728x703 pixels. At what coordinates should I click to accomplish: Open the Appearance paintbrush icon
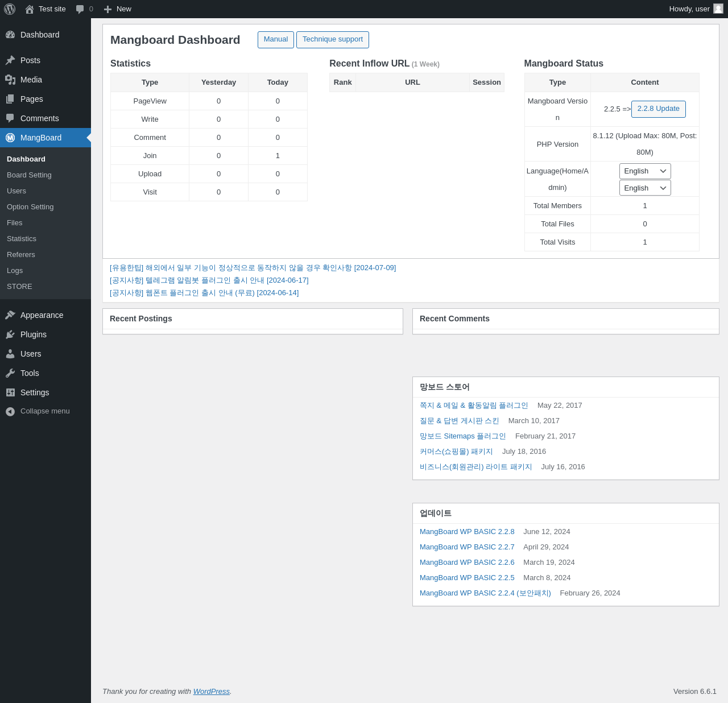click(10, 315)
